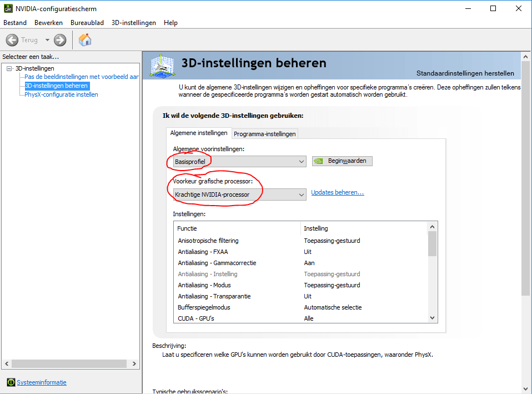Click the Beginwaarden button
Viewport: 532px width, 394px height.
[342, 161]
